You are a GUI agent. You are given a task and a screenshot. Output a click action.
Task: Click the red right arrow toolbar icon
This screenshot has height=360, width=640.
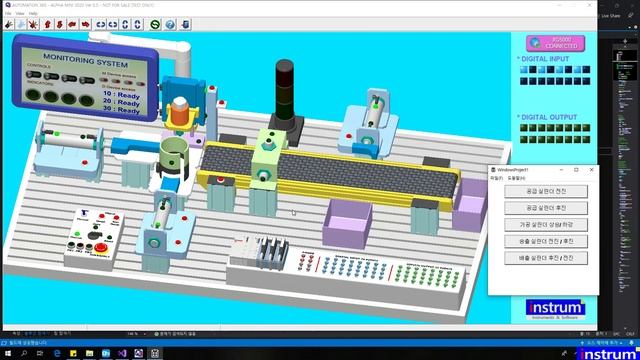point(85,24)
